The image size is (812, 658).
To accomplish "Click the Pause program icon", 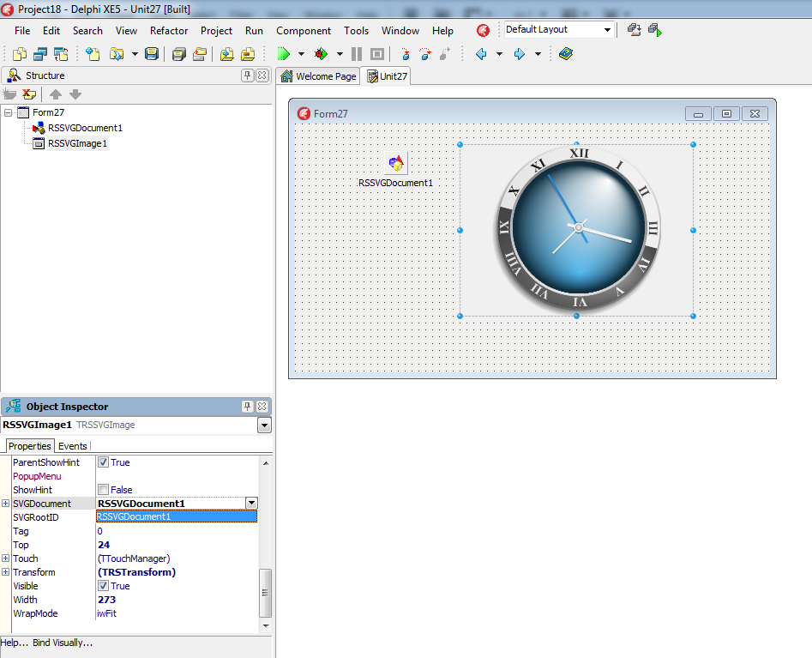I will tap(357, 54).
